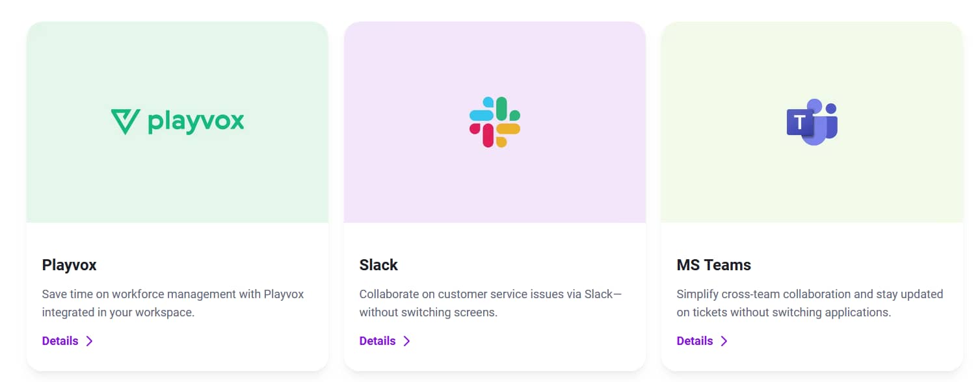The width and height of the screenshot is (980, 382).
Task: Select the Slack integration card
Action: tap(494, 195)
